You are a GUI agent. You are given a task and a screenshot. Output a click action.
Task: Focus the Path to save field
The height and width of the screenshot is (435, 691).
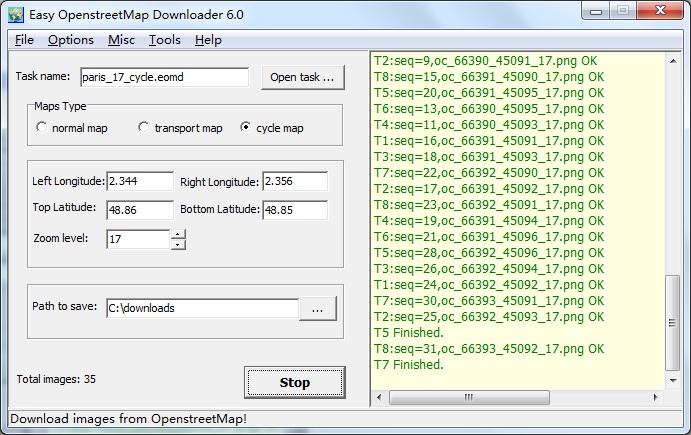pos(203,308)
